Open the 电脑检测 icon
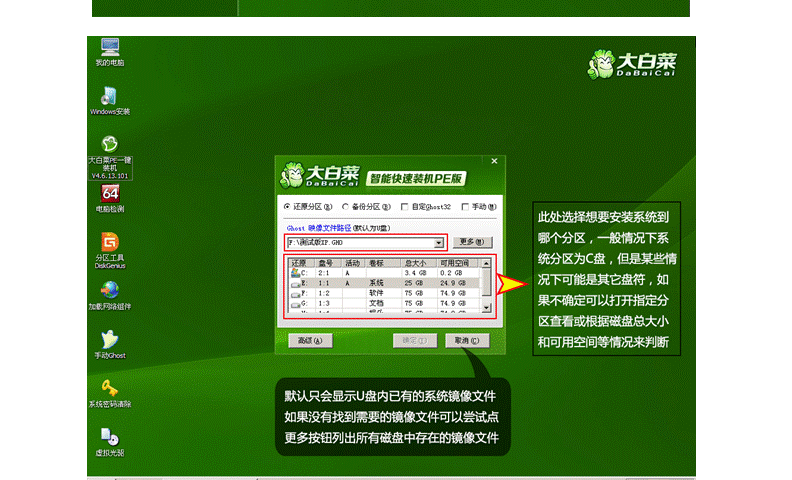 click(x=110, y=194)
